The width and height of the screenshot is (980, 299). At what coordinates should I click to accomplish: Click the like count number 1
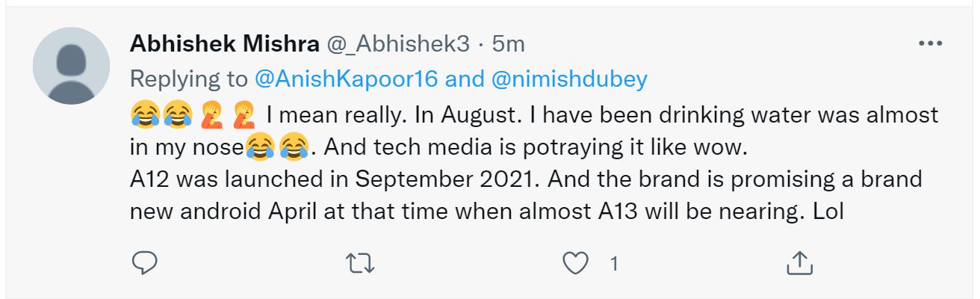614,263
